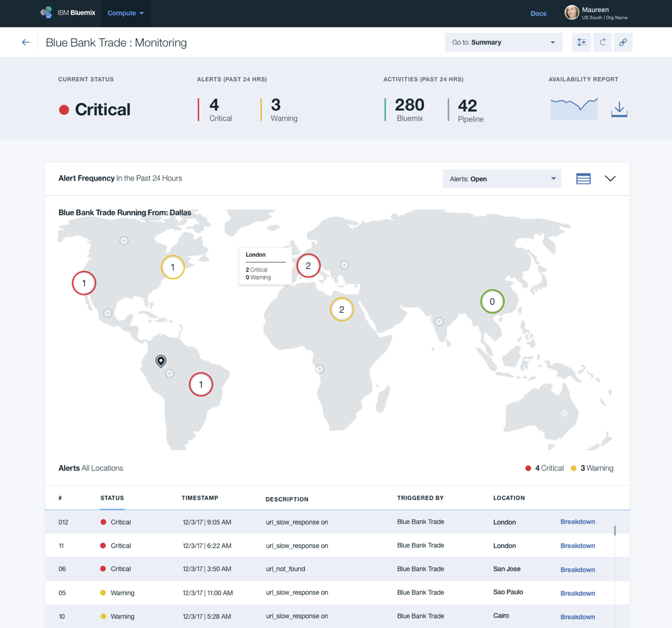Screen dimensions: 672x628
Task: Select the green Asia marker showing 0
Action: (x=492, y=302)
